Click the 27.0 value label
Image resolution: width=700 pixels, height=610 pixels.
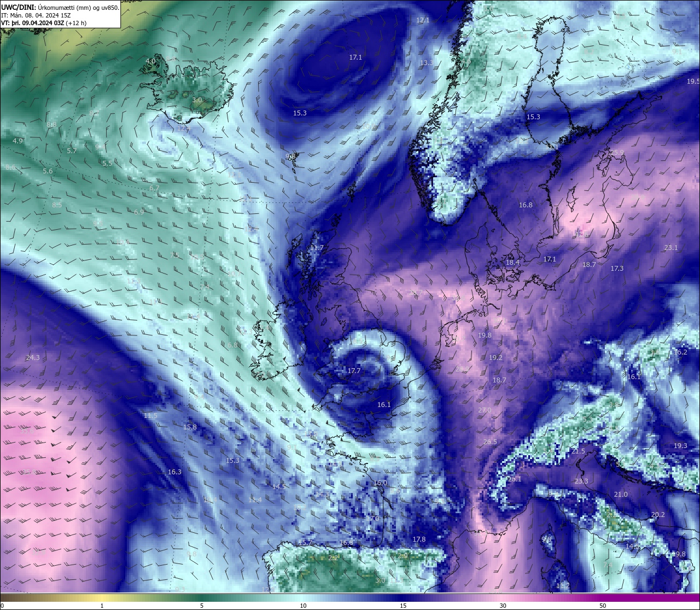(485, 410)
